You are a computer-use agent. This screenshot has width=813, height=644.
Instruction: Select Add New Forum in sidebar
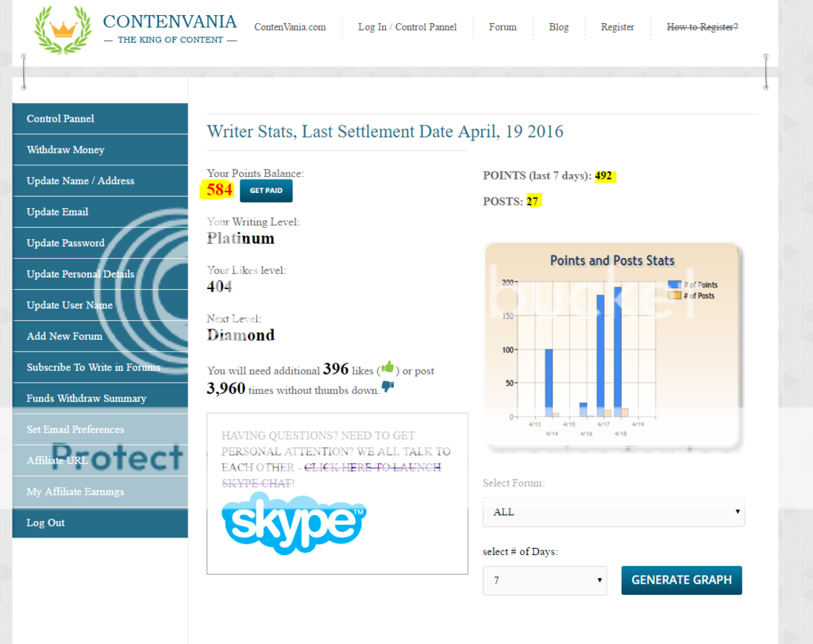(x=64, y=336)
